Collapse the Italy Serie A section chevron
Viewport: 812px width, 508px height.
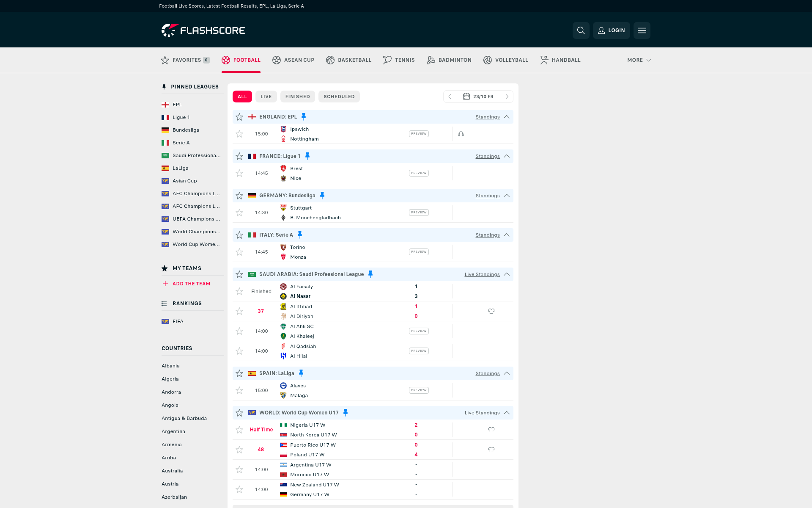click(507, 235)
